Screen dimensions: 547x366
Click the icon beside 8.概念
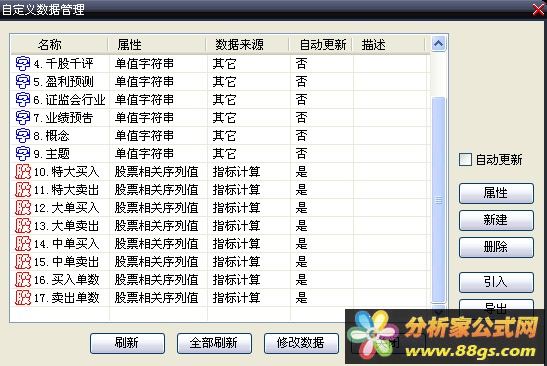pos(23,136)
